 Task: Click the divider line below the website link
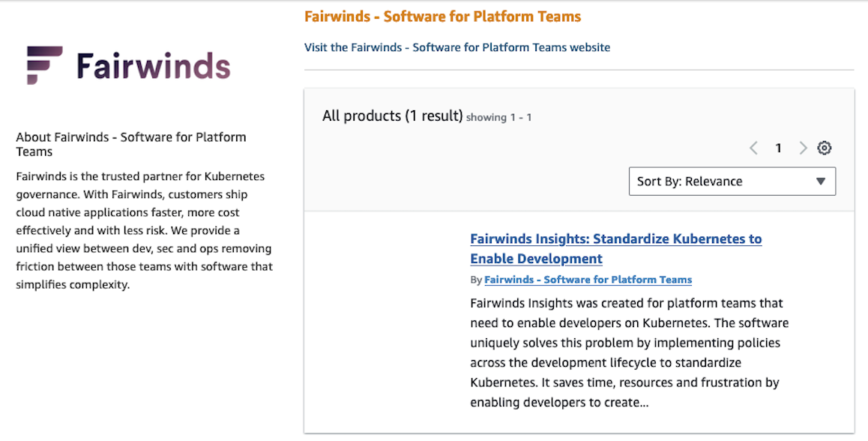[579, 70]
